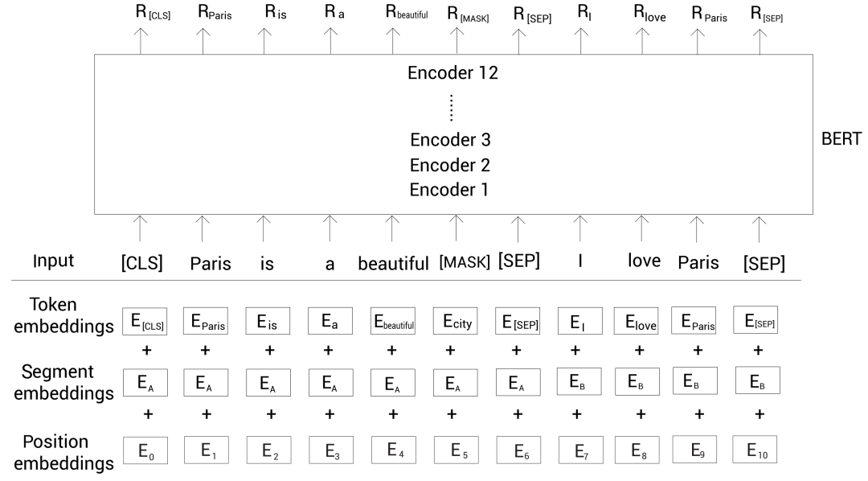
Task: Select the Encoder 1 label
Action: click(x=450, y=190)
